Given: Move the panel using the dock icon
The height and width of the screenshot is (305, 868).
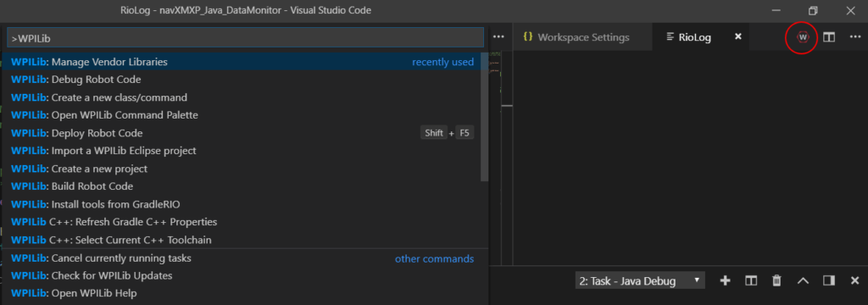Looking at the screenshot, I should pos(829,280).
